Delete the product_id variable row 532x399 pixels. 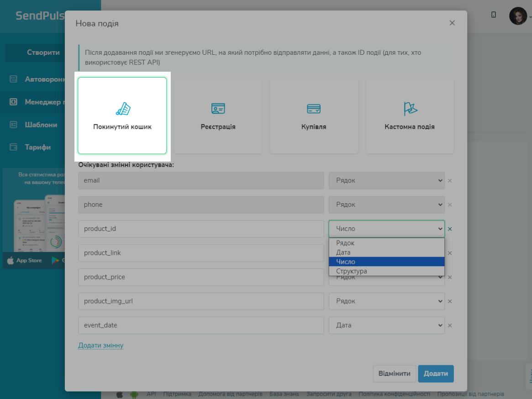click(450, 229)
